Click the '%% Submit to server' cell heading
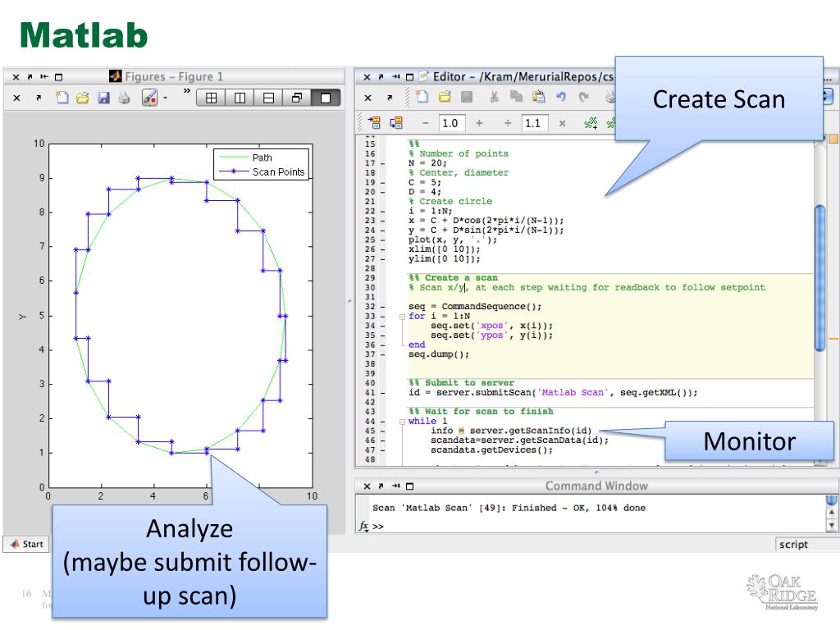 [461, 383]
